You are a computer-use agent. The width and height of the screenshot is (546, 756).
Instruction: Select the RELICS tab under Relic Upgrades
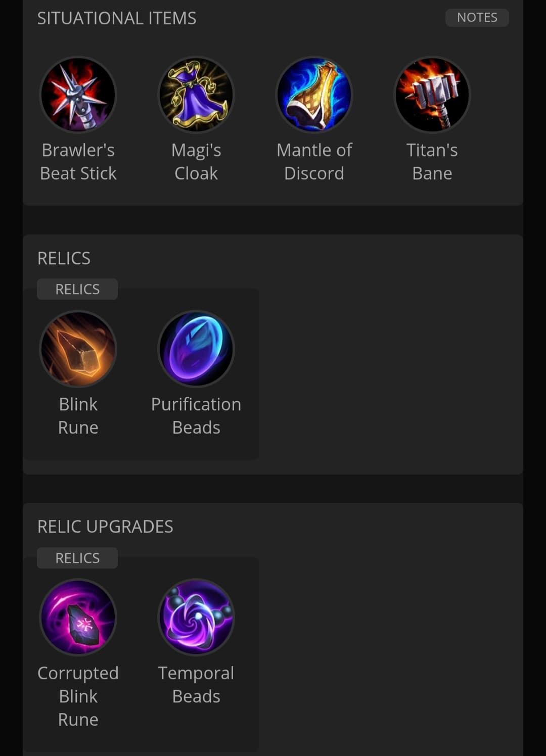point(77,558)
